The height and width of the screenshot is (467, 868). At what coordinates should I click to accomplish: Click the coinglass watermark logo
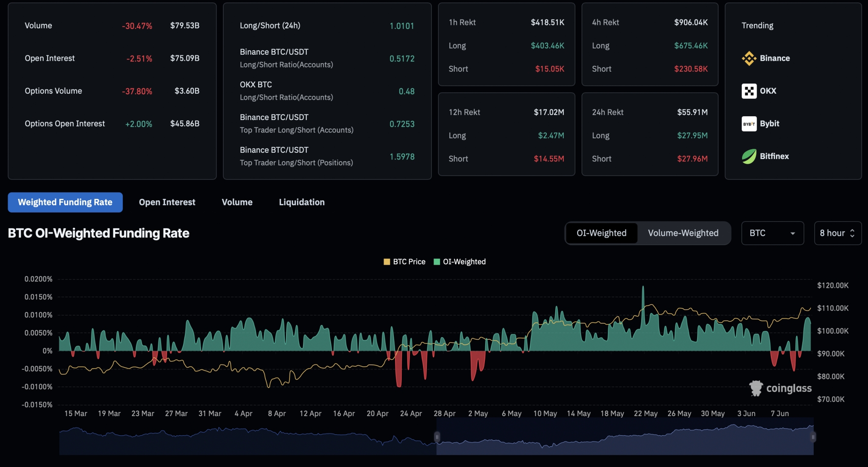756,388
